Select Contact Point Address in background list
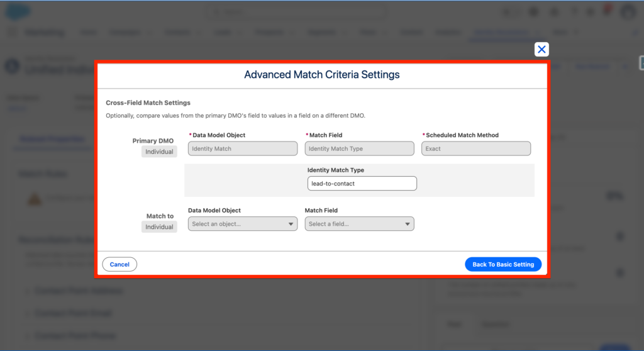This screenshot has height=351, width=644. pos(79,291)
